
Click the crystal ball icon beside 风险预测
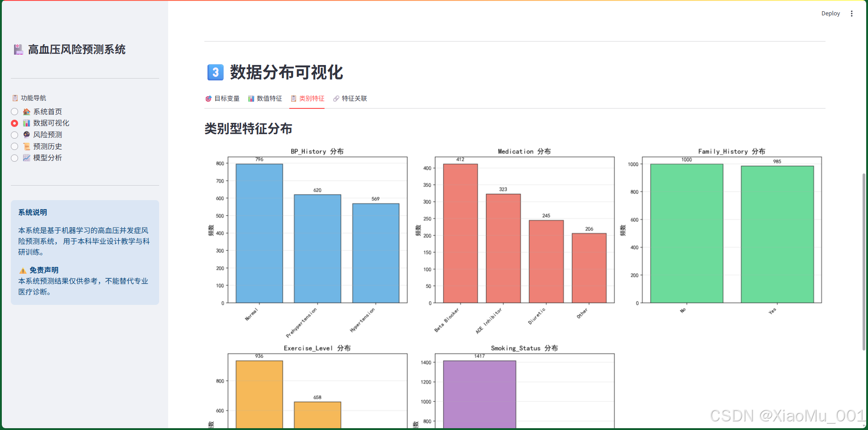coord(27,135)
